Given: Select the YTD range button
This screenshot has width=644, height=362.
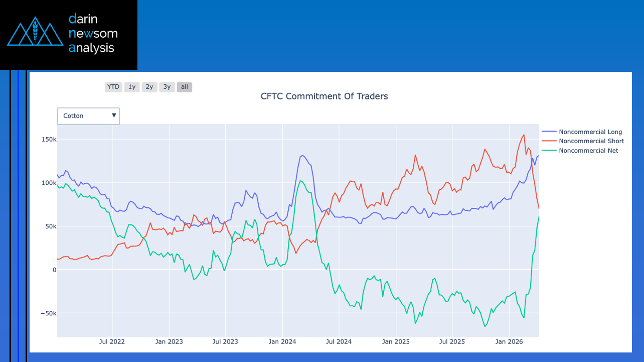Looking at the screenshot, I should [113, 87].
